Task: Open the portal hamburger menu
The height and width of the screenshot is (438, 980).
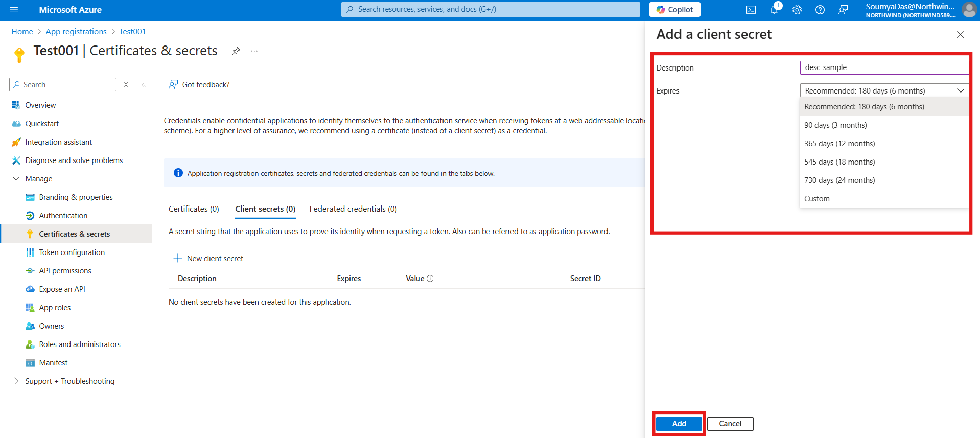Action: tap(14, 10)
